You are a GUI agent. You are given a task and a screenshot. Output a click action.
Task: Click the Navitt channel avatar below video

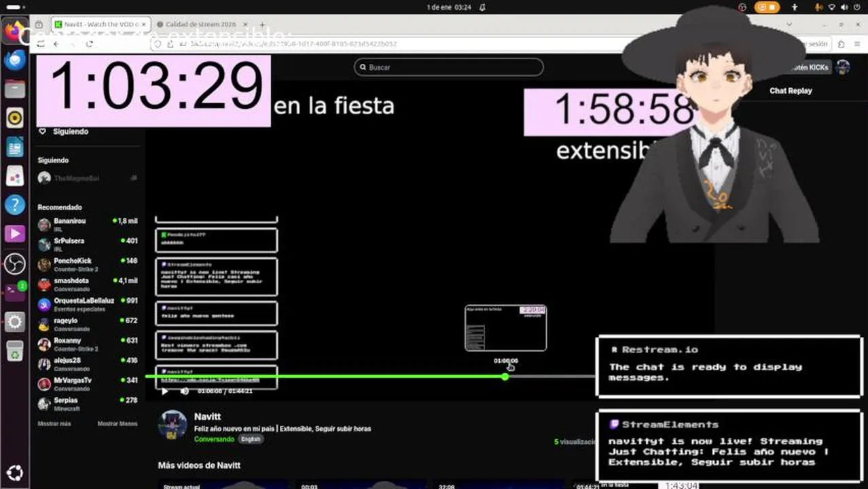[173, 424]
